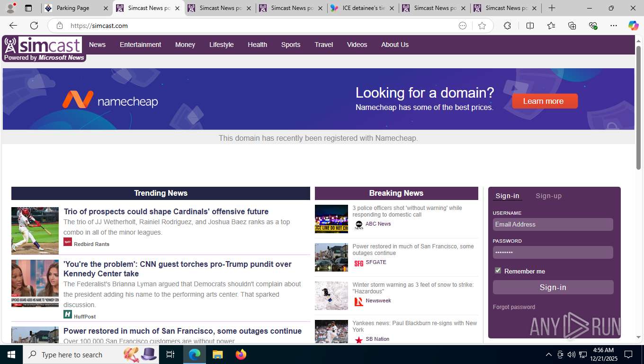Click the Forgot password link

pyautogui.click(x=514, y=307)
